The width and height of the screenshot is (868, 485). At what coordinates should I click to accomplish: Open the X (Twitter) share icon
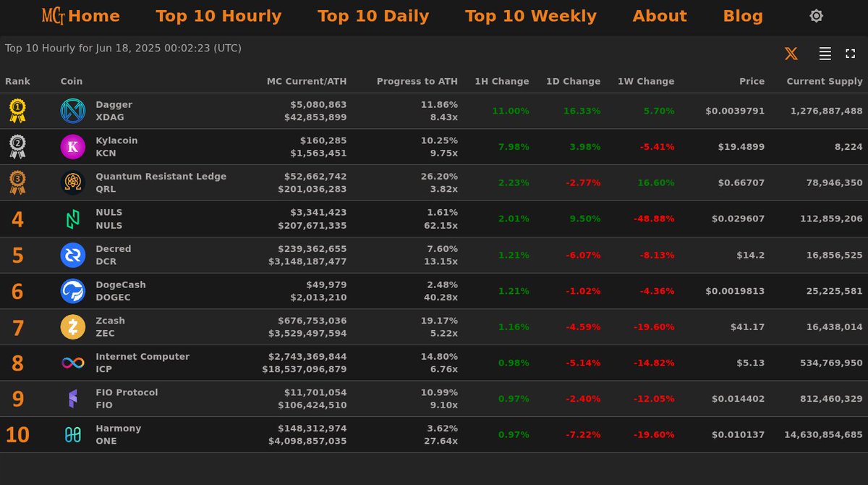point(791,54)
